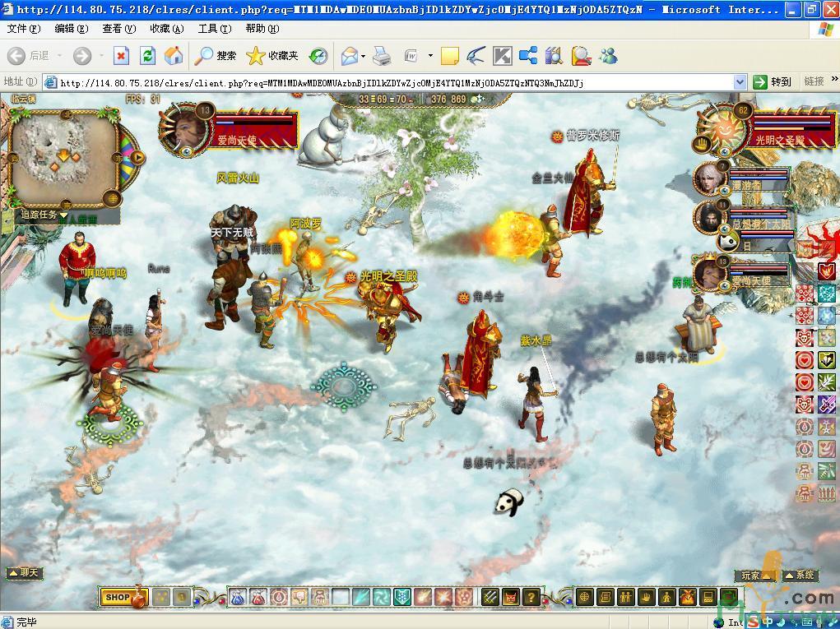Expand the 聊天 chat panel
Viewport: 840px width, 629px height.
(24, 573)
